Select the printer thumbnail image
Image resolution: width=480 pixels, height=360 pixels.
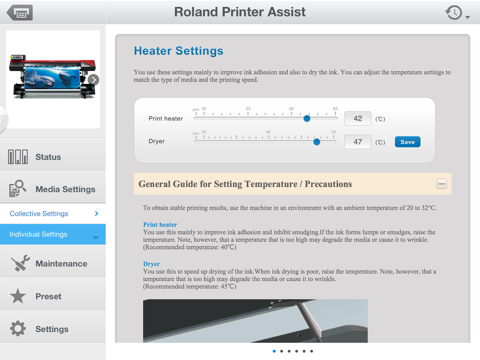53,79
